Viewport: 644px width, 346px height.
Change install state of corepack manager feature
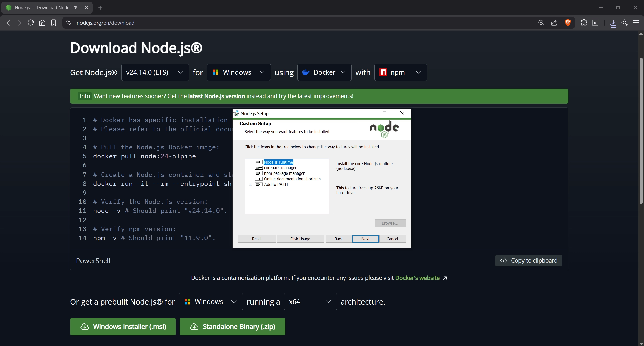tap(259, 168)
